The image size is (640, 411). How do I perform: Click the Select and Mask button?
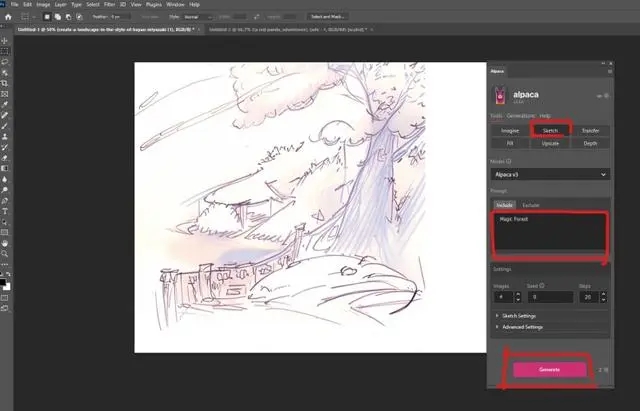click(x=328, y=17)
